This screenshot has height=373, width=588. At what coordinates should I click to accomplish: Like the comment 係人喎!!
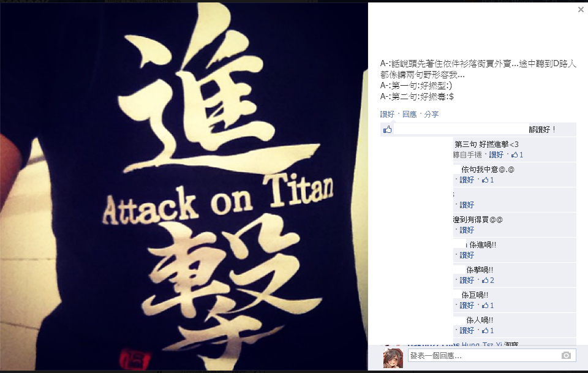[467, 331]
